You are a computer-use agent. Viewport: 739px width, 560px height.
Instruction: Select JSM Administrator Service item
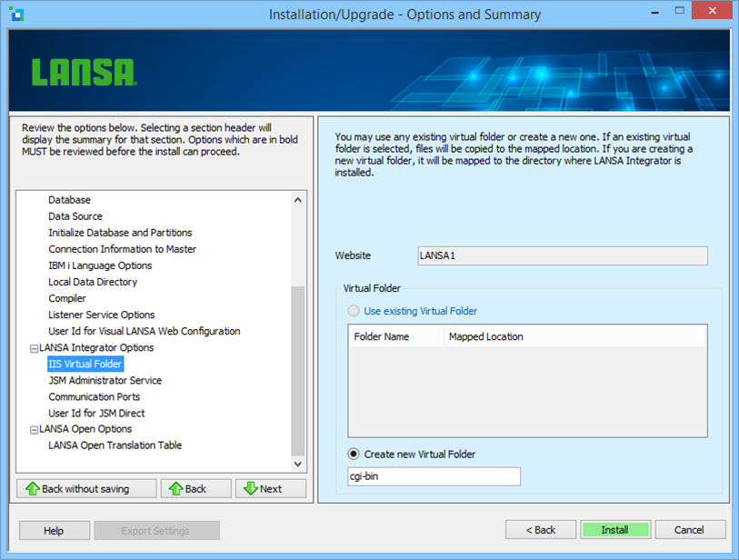105,380
